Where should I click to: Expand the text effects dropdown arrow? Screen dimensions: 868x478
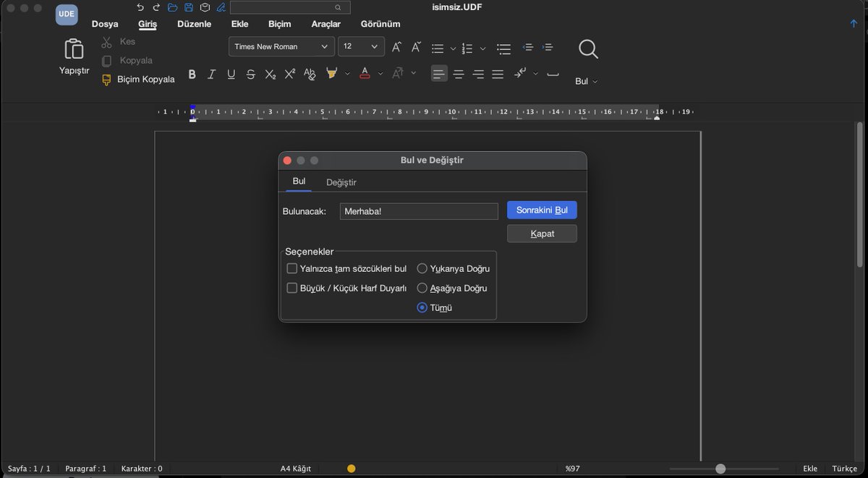coord(414,74)
